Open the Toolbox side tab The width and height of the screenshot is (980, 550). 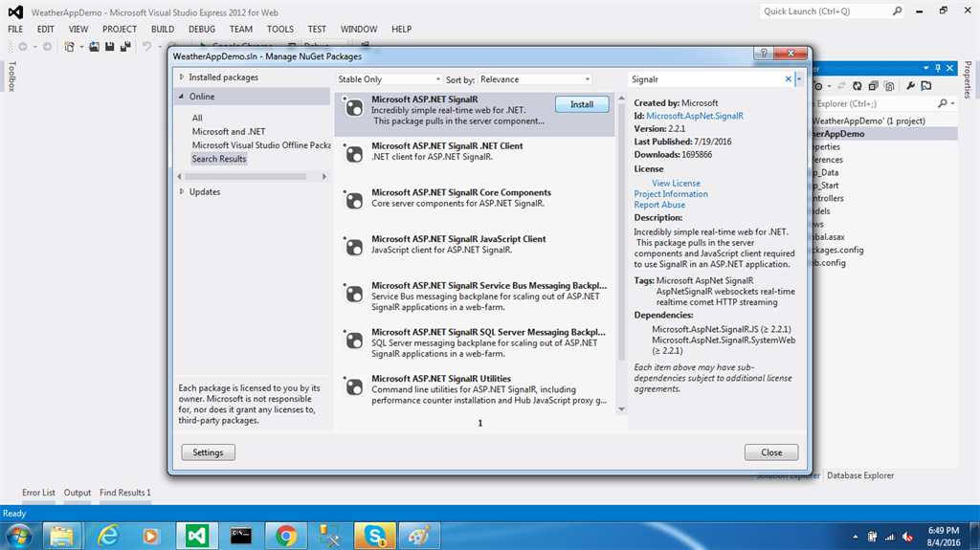click(11, 77)
